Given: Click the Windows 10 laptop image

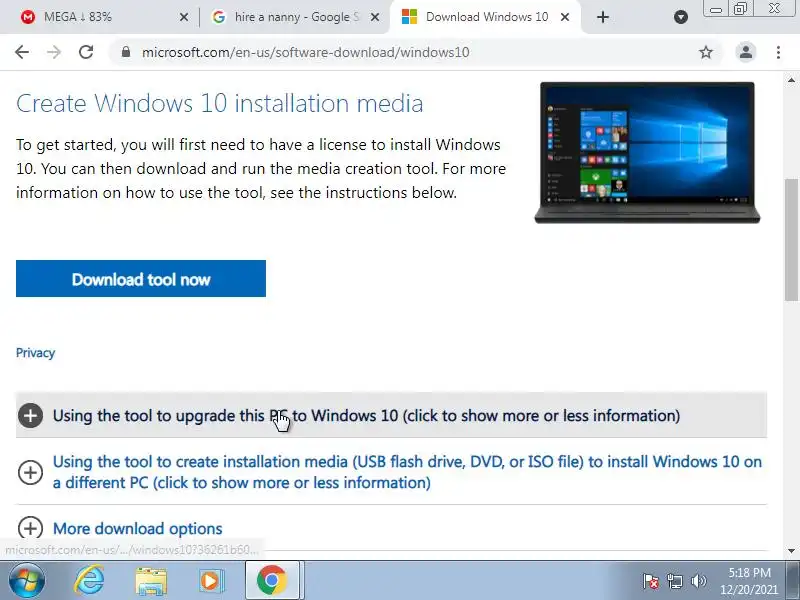Looking at the screenshot, I should coord(647,152).
